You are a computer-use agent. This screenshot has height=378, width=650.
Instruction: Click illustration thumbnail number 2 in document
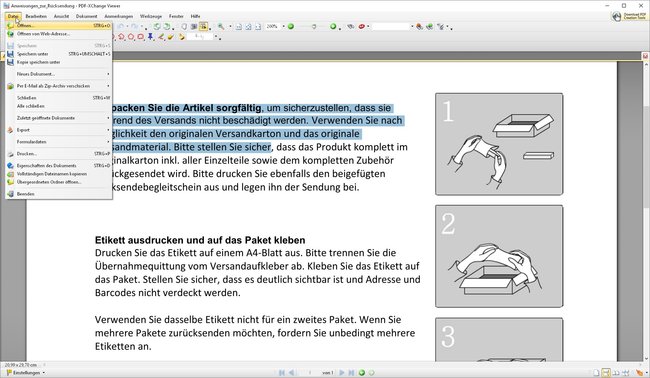(x=499, y=256)
